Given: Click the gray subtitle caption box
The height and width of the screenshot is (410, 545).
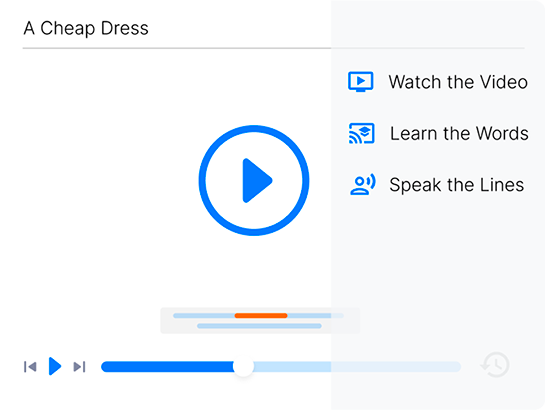Looking at the screenshot, I should click(x=260, y=320).
